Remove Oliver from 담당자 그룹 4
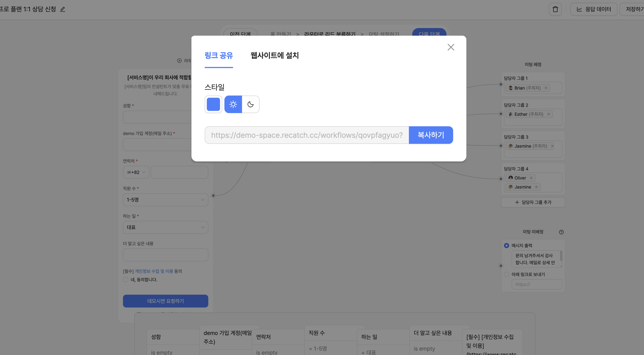This screenshot has width=644, height=355. tap(531, 178)
